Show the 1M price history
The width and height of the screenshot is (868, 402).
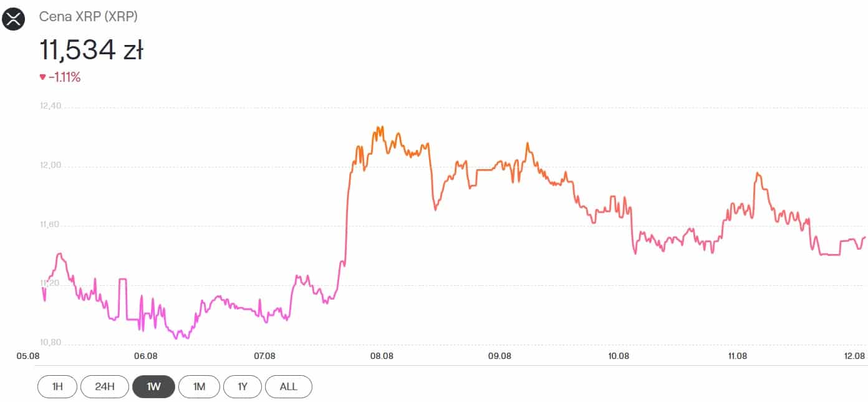click(199, 386)
